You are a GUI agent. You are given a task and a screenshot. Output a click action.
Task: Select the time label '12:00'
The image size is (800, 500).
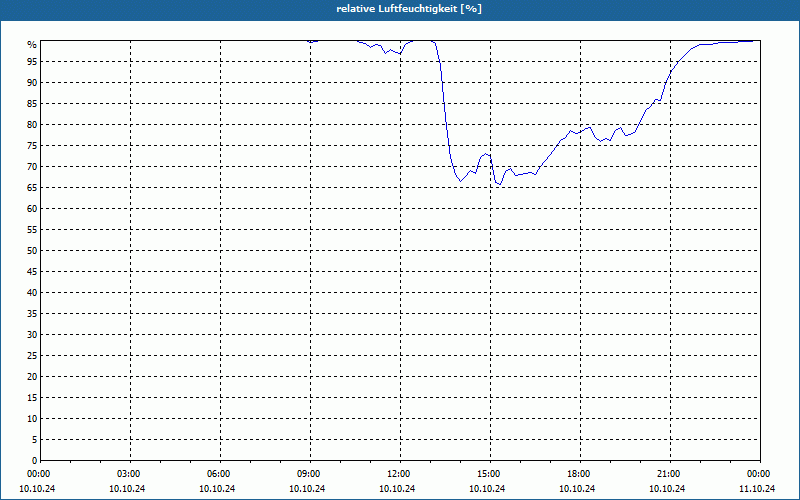(x=400, y=474)
